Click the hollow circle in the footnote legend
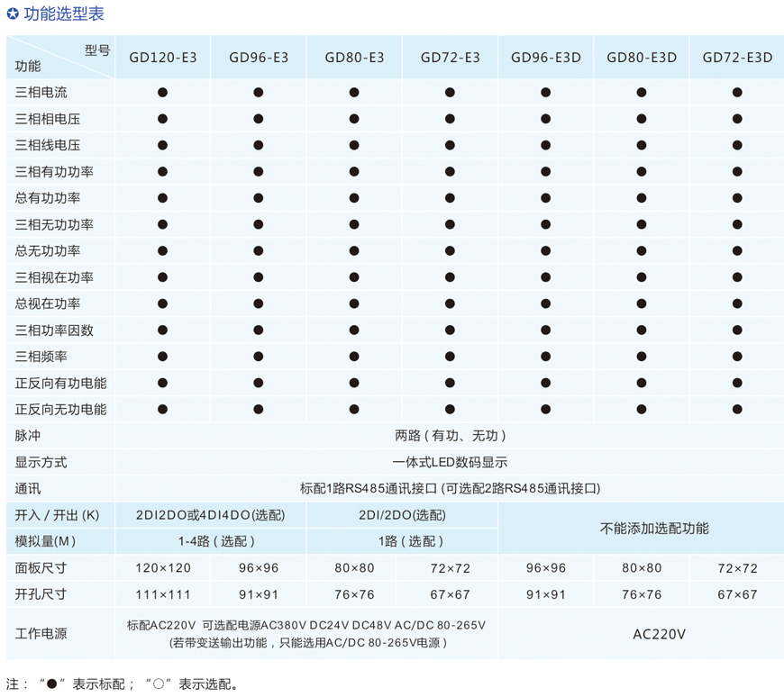Viewport: 784px width, 697px height. coord(159,683)
